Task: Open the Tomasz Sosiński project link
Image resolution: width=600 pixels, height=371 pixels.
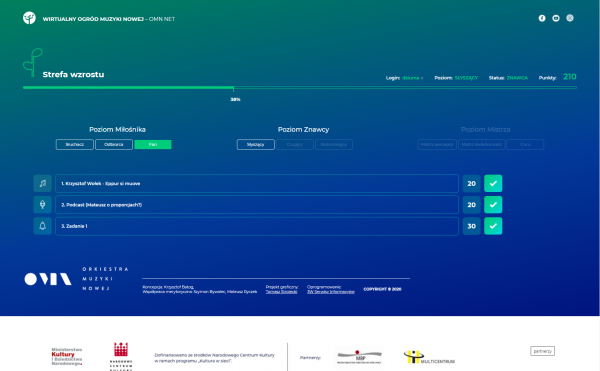Action: click(x=281, y=292)
